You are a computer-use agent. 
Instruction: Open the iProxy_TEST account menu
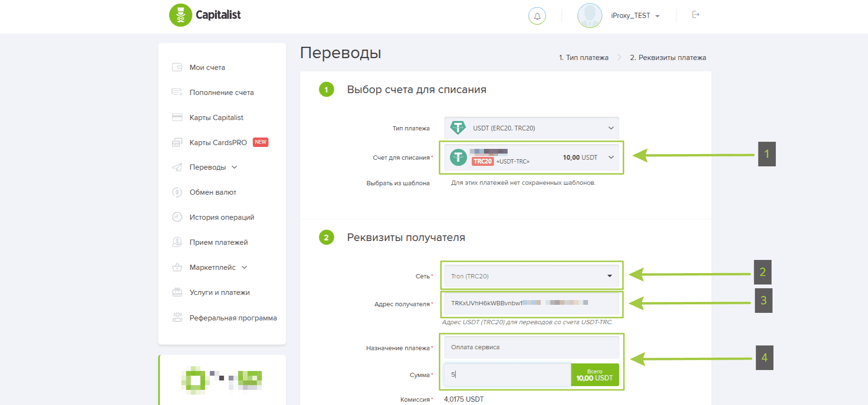(x=635, y=16)
